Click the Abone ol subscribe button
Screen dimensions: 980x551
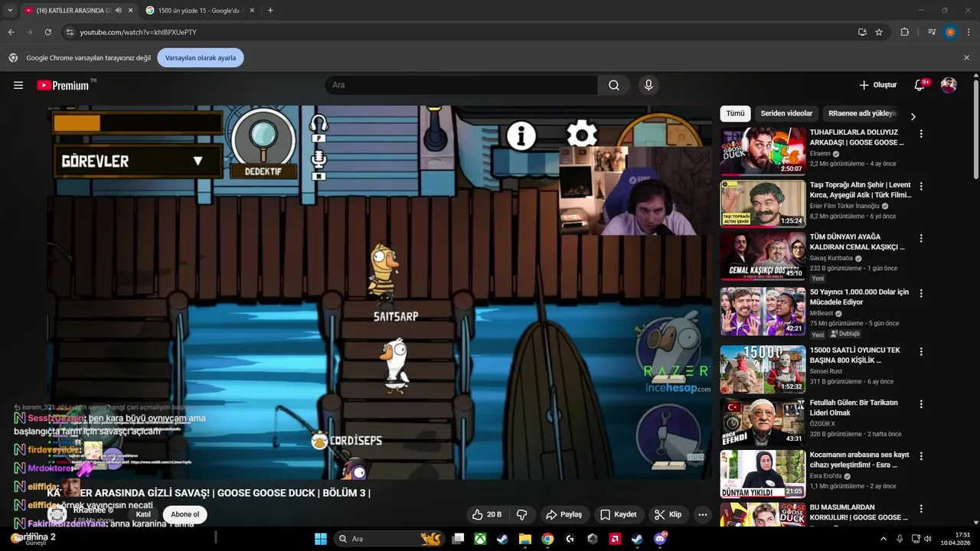click(x=185, y=514)
